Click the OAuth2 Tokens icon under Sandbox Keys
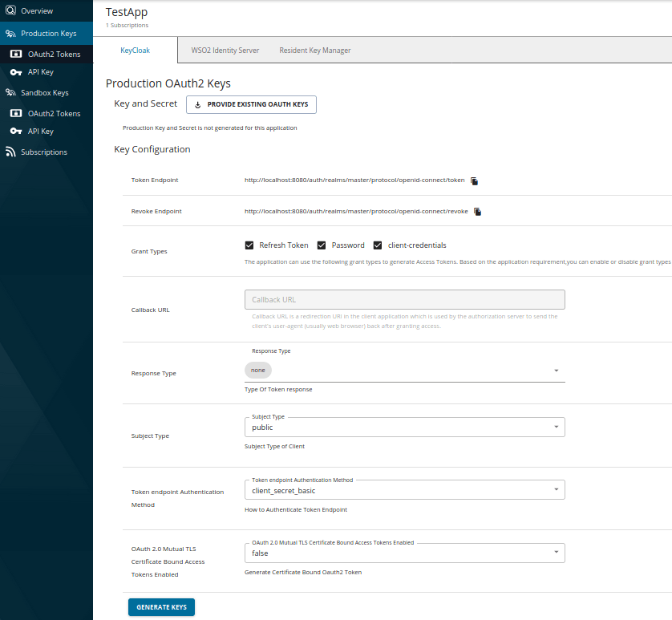This screenshot has height=620, width=672. point(16,113)
